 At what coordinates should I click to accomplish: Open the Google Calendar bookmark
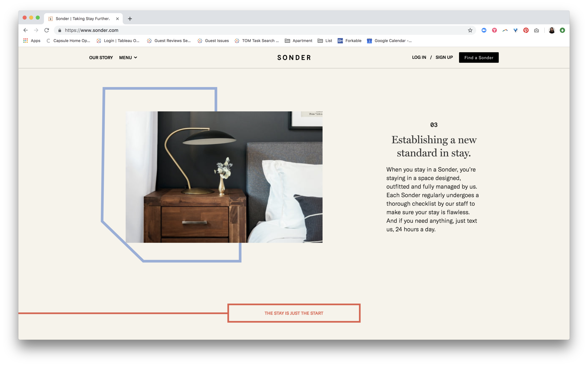[389, 41]
